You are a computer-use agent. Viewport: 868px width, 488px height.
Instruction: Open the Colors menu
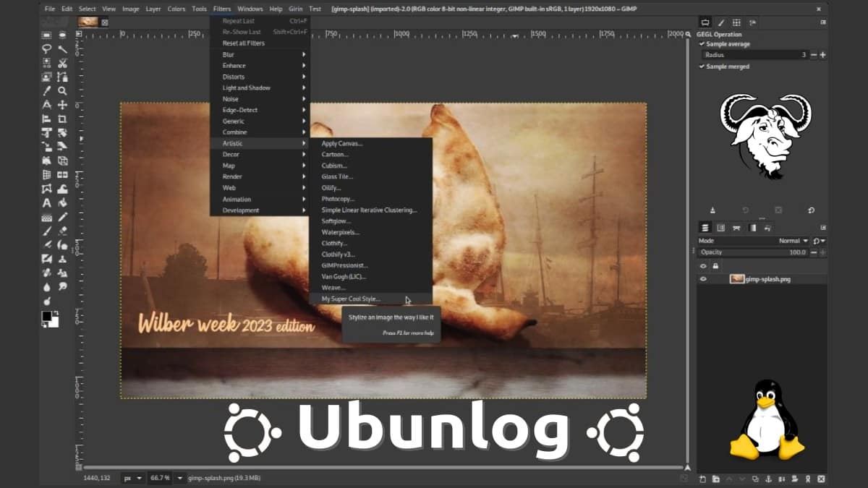[x=176, y=9]
